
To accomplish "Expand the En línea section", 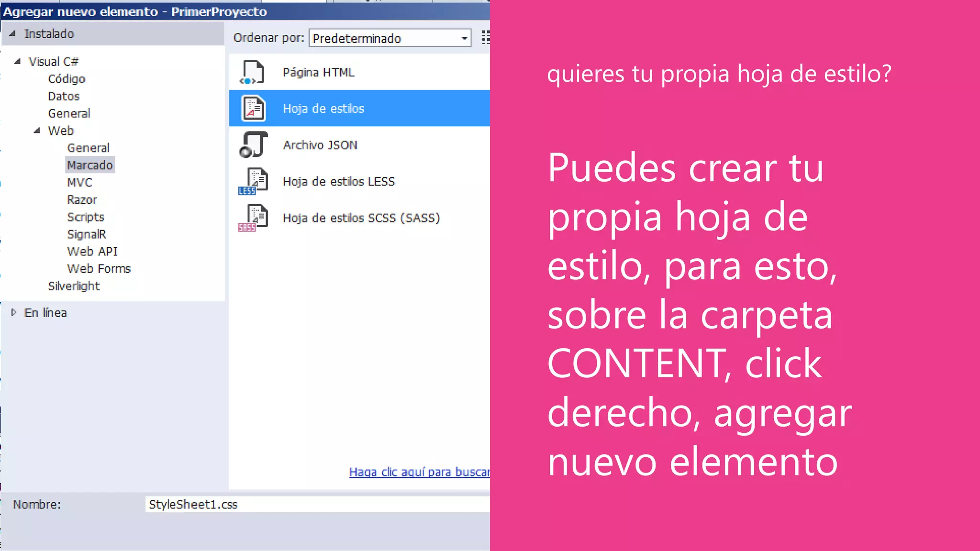I will (14, 312).
